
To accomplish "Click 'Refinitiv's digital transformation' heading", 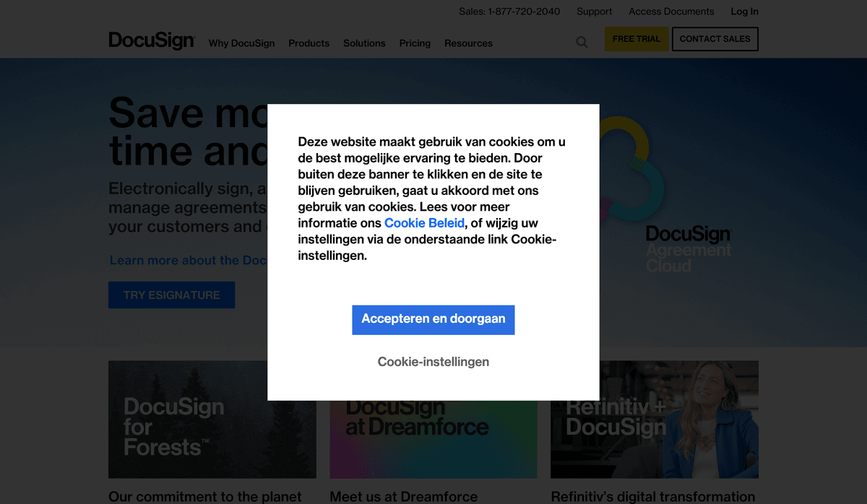I will 653,497.
